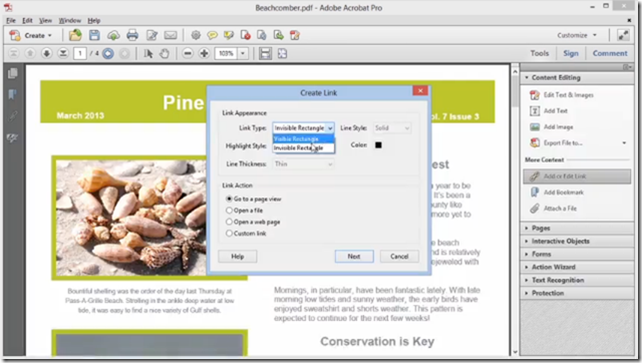Click Add Bookmark in tools panel

click(557, 192)
